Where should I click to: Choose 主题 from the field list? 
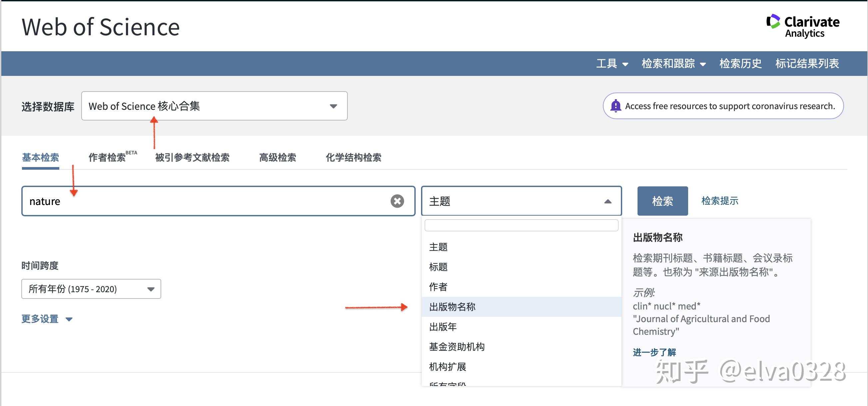click(x=521, y=247)
